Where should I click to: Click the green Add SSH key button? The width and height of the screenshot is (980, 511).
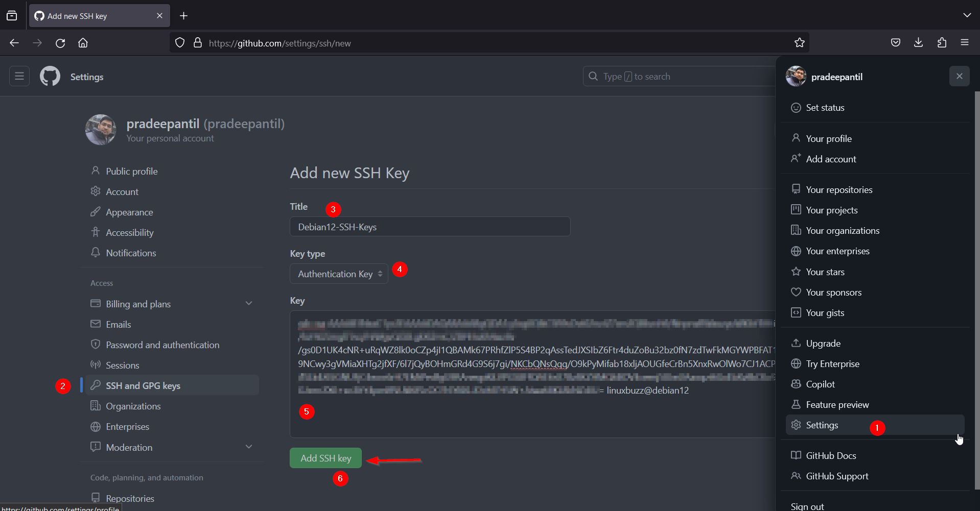(x=326, y=458)
